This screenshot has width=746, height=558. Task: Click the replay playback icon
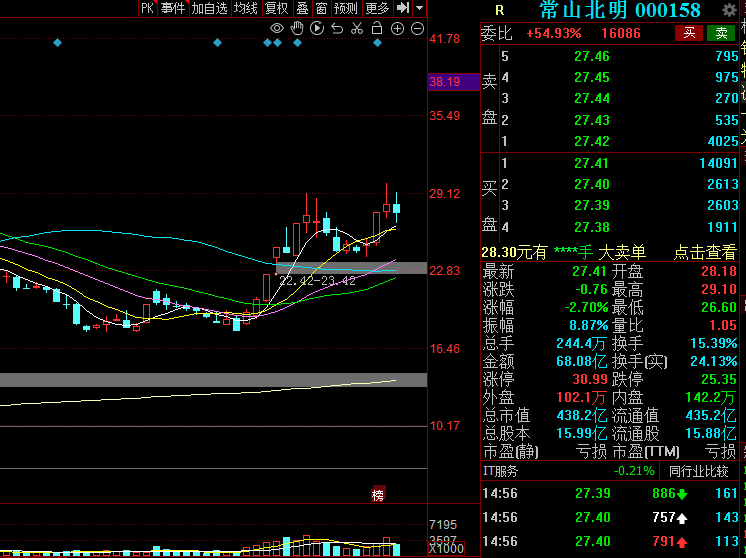click(317, 29)
